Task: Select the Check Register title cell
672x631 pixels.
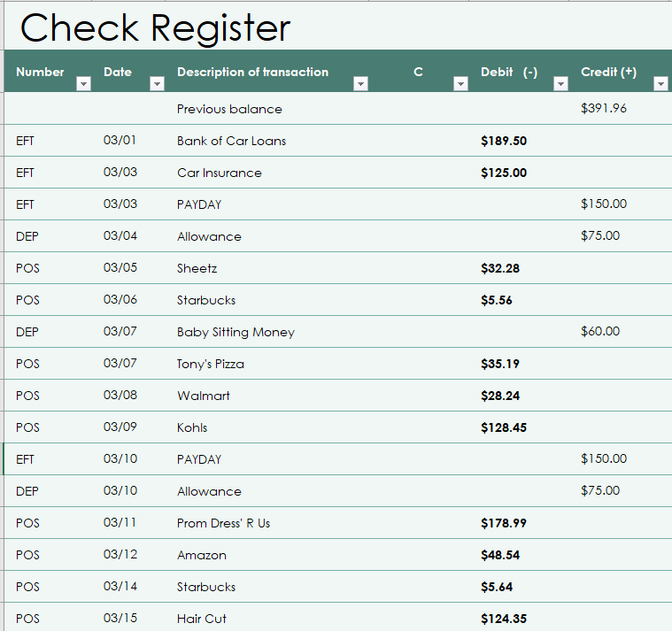Action: [155, 27]
